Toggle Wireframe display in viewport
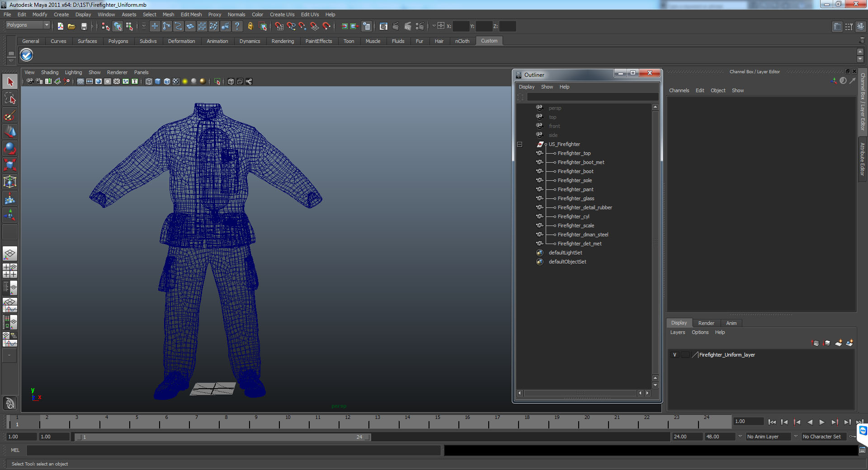This screenshot has height=470, width=868. point(149,81)
